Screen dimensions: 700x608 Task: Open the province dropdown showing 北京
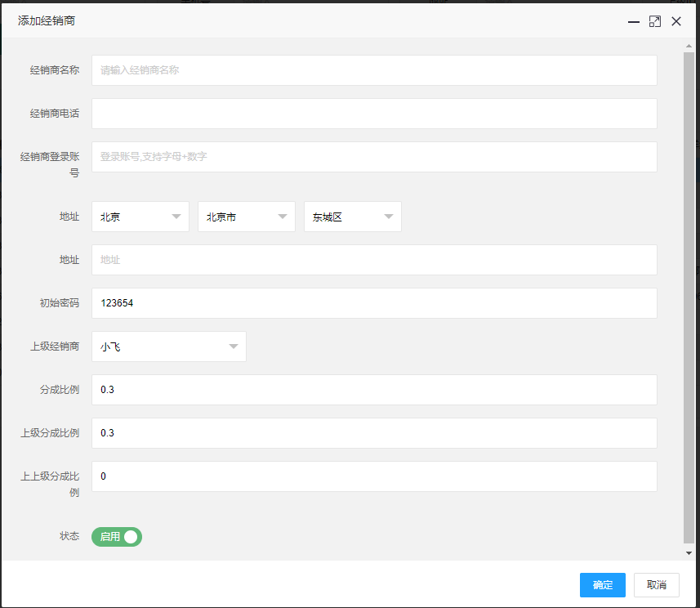click(x=140, y=217)
